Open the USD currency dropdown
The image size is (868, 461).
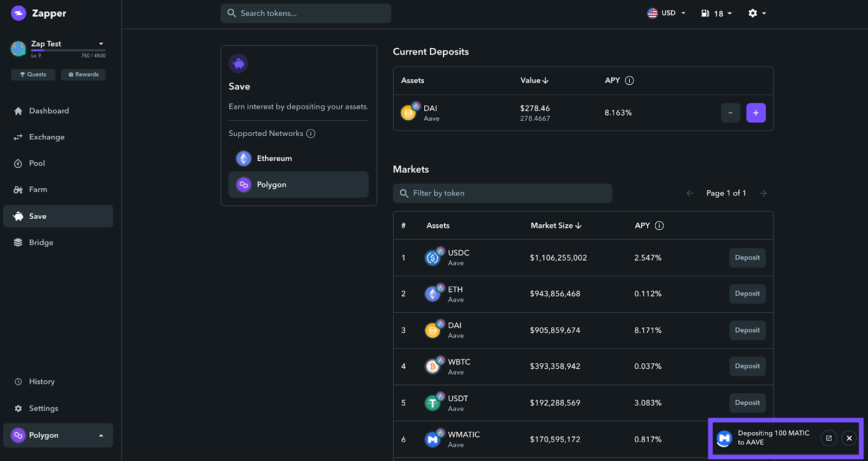(667, 13)
